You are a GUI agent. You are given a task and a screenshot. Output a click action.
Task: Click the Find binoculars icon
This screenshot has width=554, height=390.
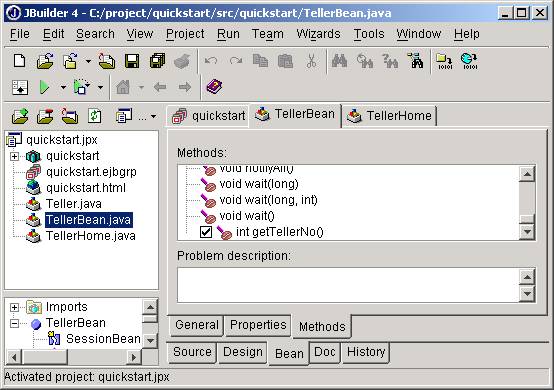(x=339, y=61)
